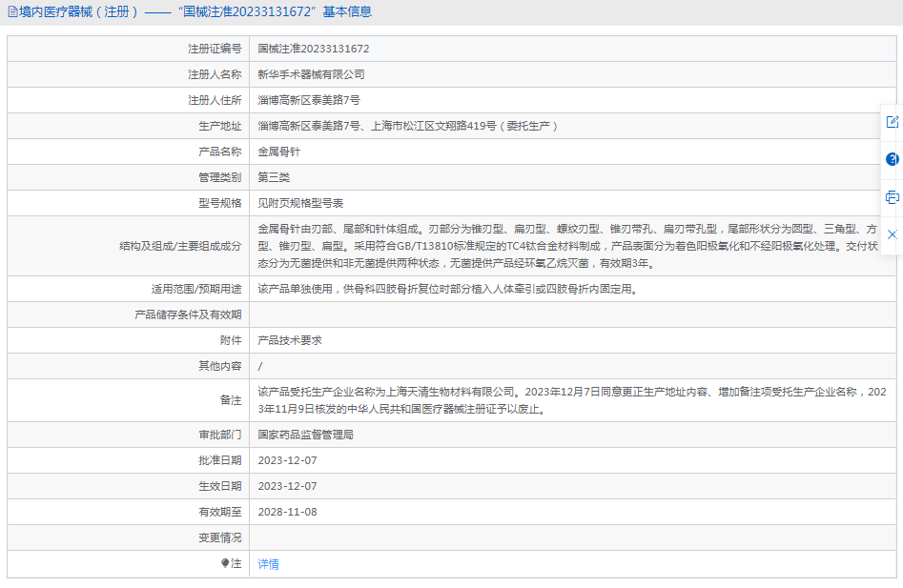The width and height of the screenshot is (903, 588).
Task: Click the 批准日期 label
Action: tap(220, 460)
